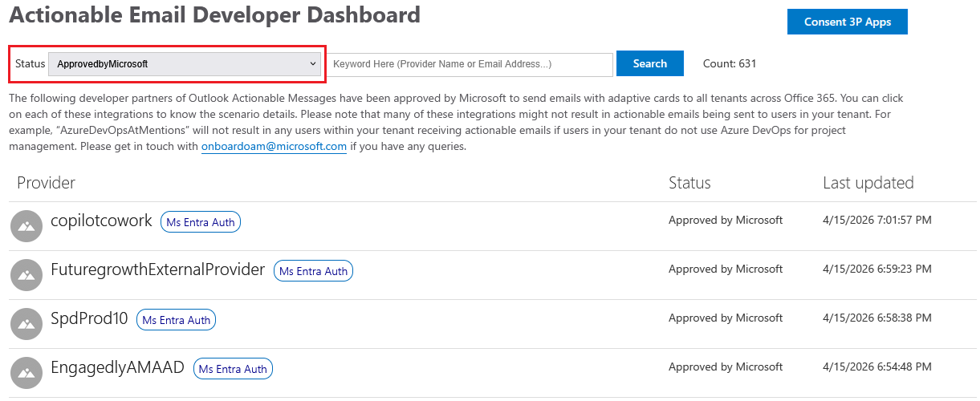Click Approved by Microsoft status for FuturegrowthExternalProvider
This screenshot has width=980, height=401.
click(726, 269)
